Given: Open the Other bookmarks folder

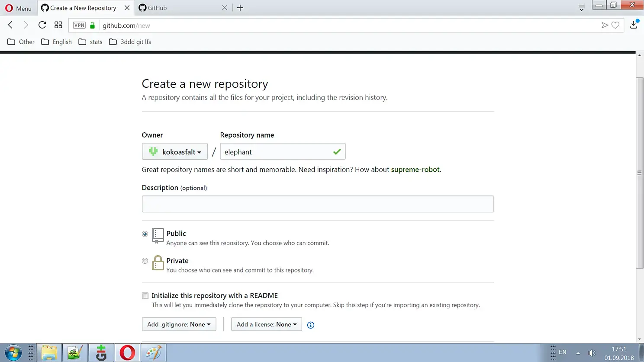Looking at the screenshot, I should pos(21,42).
